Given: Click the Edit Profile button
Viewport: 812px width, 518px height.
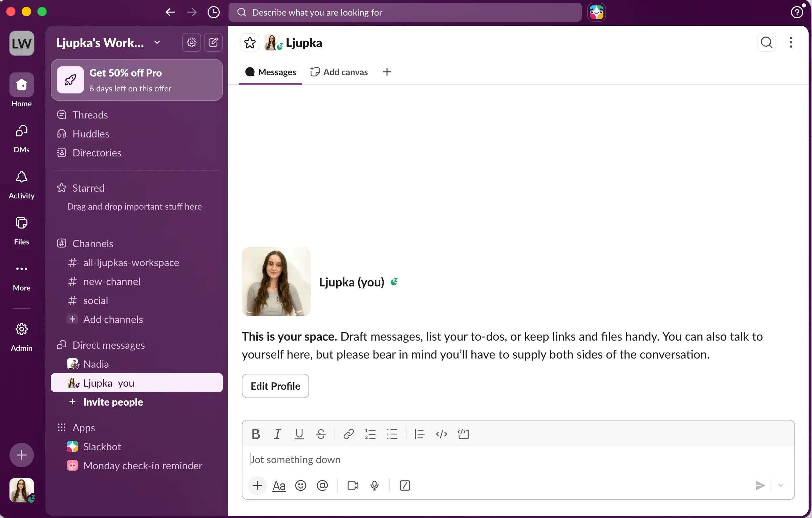Looking at the screenshot, I should click(275, 386).
